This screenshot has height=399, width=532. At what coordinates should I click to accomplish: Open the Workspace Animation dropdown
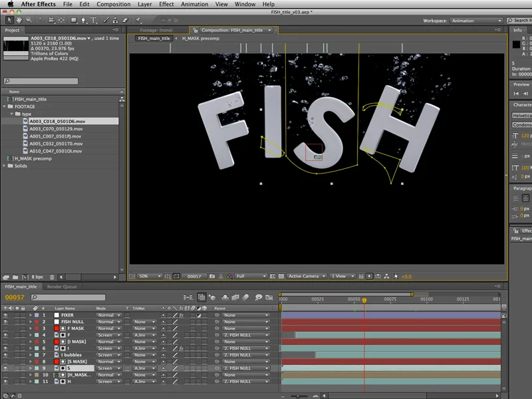(x=476, y=21)
